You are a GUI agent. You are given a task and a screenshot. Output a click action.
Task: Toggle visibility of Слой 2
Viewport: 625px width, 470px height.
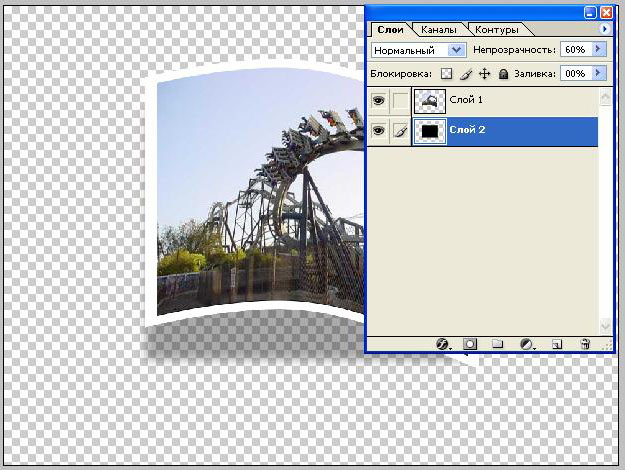tap(378, 131)
